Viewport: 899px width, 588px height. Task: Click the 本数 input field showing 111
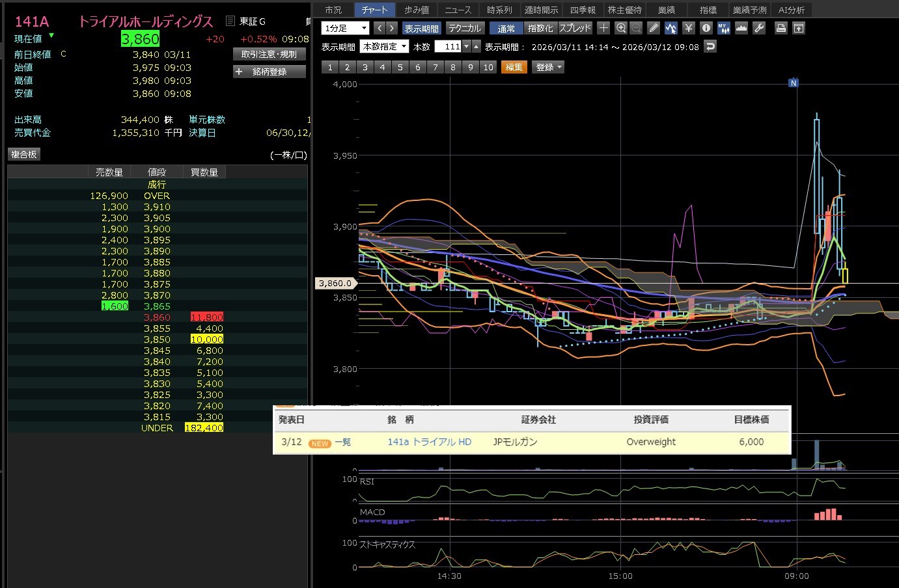[448, 47]
